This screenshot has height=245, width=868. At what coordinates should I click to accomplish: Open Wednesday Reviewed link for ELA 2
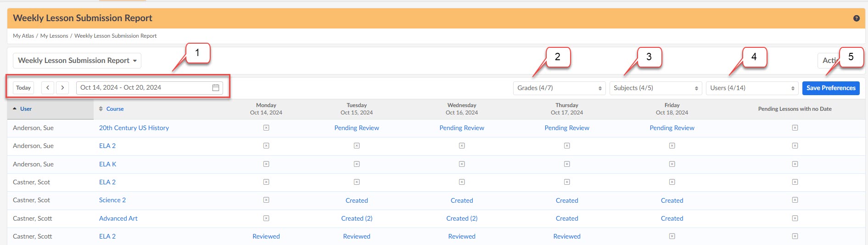tap(462, 236)
